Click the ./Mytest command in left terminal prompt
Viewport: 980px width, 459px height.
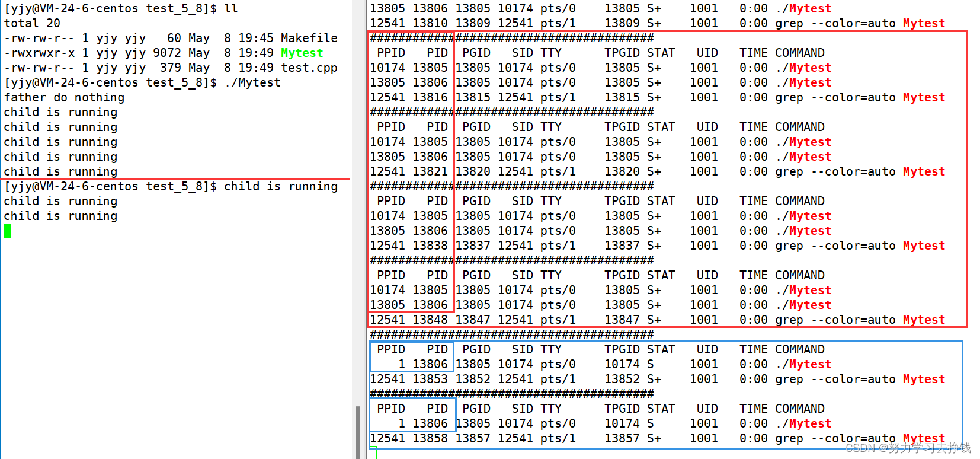(x=252, y=82)
